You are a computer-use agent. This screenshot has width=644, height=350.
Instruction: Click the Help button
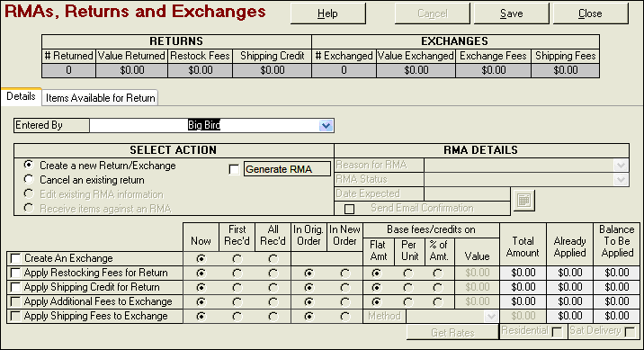[327, 13]
